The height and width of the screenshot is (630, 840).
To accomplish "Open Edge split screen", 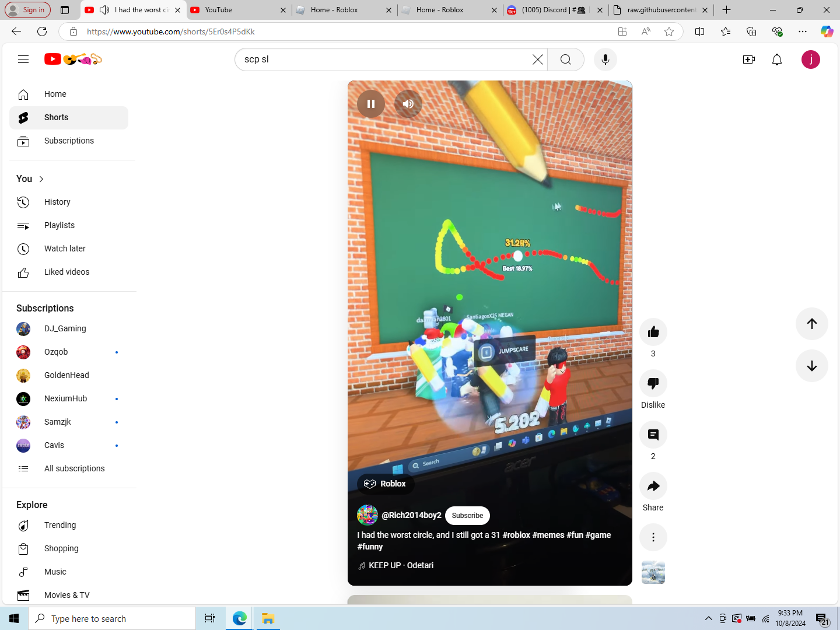I will point(700,32).
